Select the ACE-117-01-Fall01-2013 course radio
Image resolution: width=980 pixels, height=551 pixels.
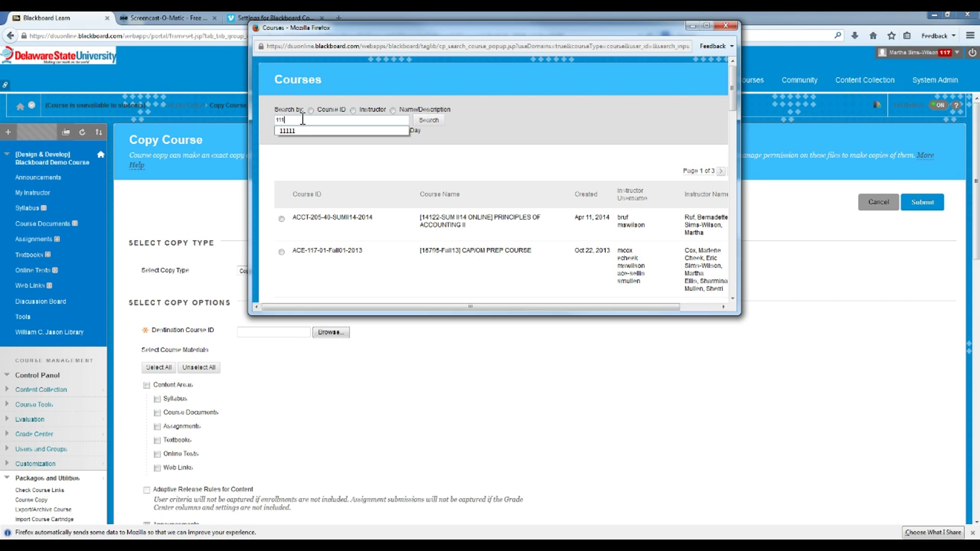click(281, 252)
